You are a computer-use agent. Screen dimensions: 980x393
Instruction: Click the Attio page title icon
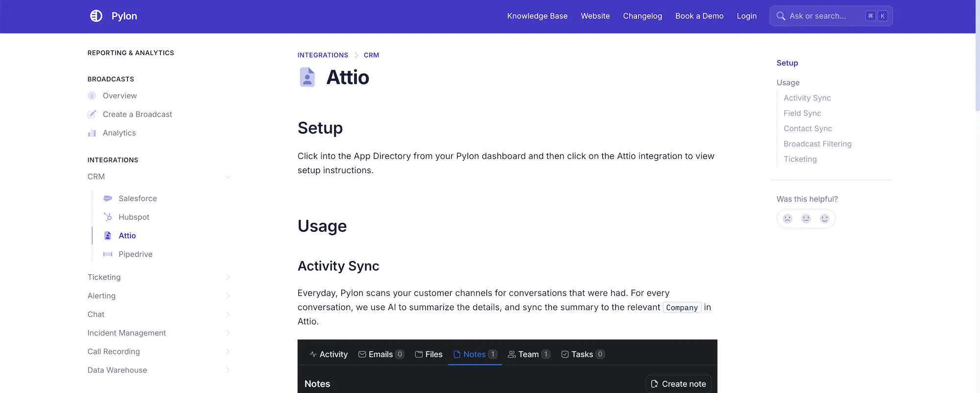tap(307, 77)
